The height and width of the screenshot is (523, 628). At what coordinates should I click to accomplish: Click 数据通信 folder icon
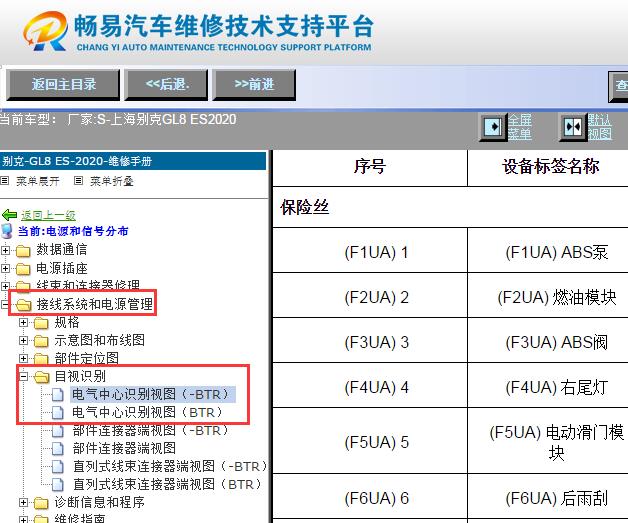23,251
